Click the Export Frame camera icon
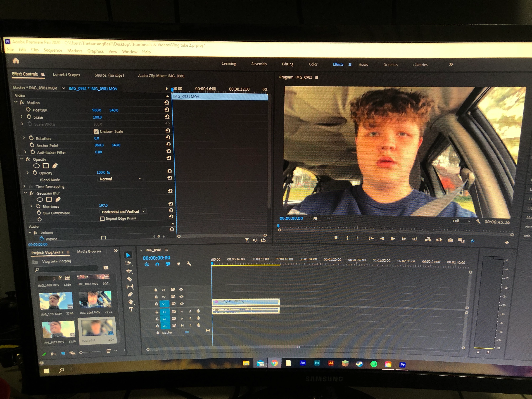This screenshot has height=399, width=532. pyautogui.click(x=450, y=240)
